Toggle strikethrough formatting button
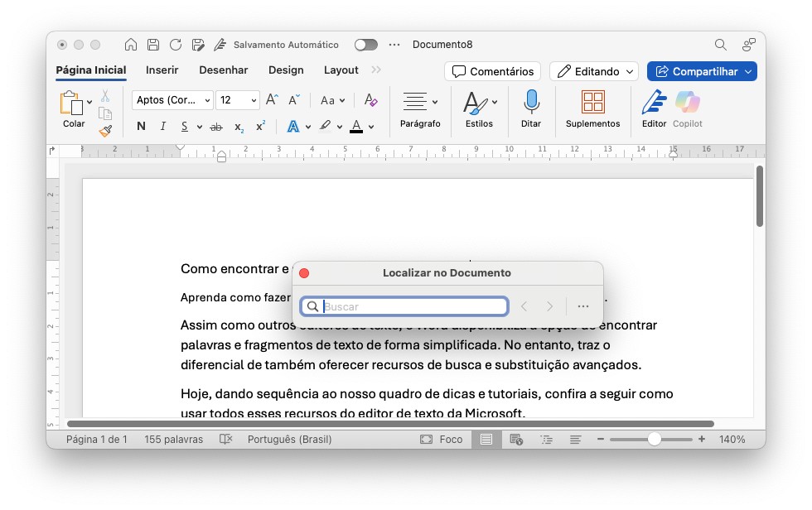 pyautogui.click(x=216, y=127)
